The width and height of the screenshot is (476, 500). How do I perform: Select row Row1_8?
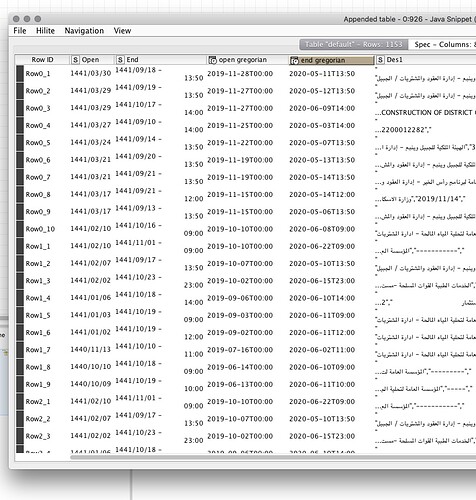tap(38, 367)
